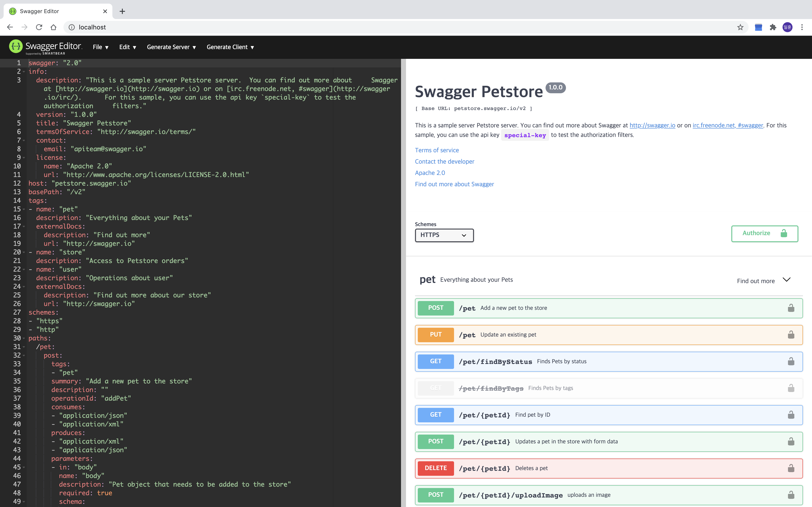Click the Authorize button

764,233
